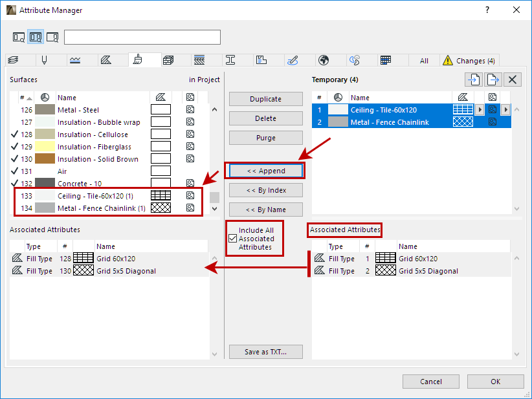Select Grid 60x120 in Temporary associated attributes

click(411, 259)
